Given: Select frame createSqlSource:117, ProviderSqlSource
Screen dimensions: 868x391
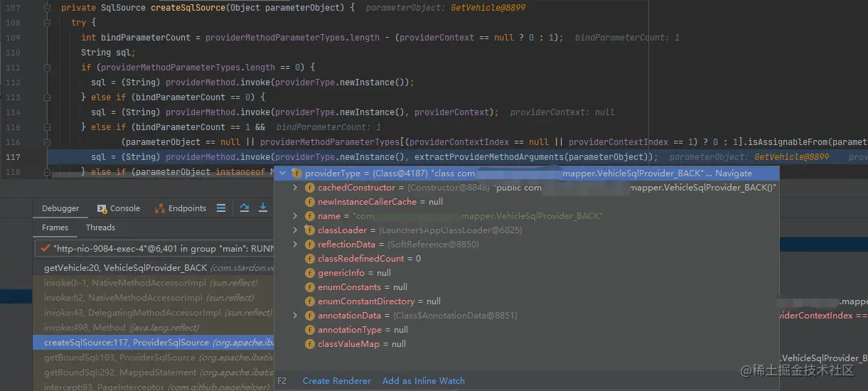Looking at the screenshot, I should pos(154,343).
